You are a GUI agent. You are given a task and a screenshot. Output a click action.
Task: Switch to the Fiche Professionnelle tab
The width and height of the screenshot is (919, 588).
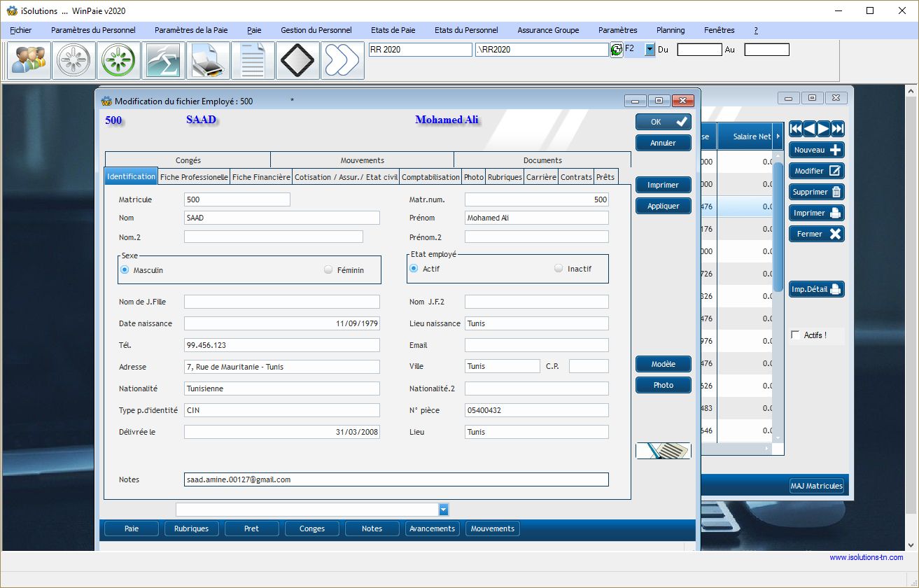click(x=194, y=177)
